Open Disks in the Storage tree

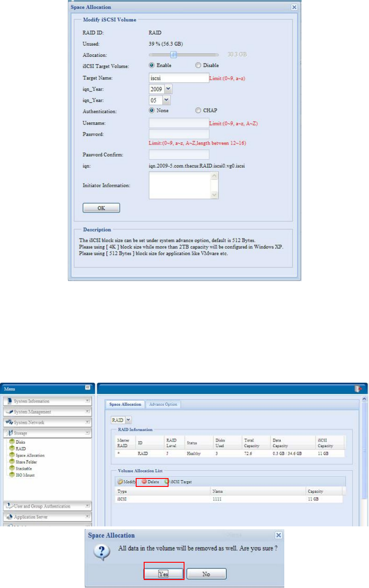pyautogui.click(x=20, y=442)
